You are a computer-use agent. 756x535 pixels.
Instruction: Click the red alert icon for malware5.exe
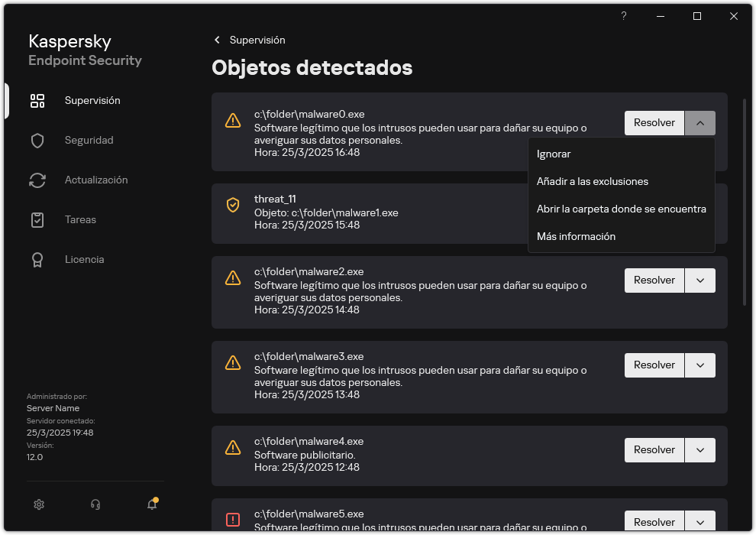(x=233, y=519)
